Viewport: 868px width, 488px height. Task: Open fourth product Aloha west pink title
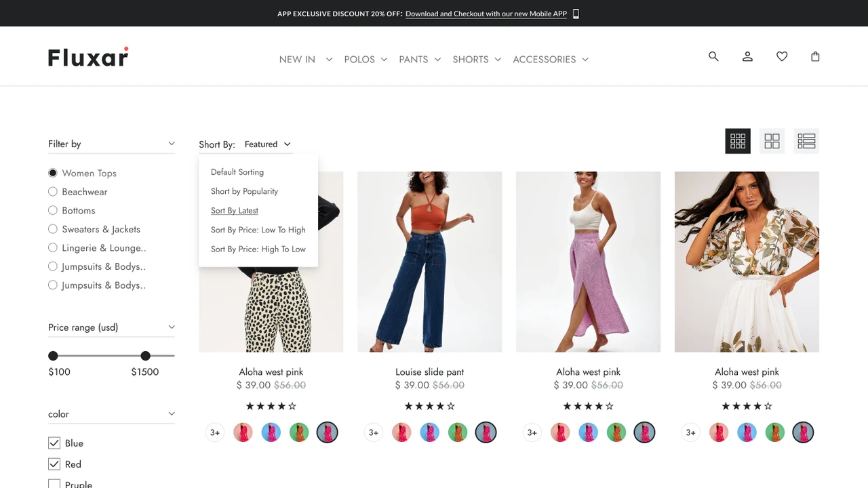747,372
